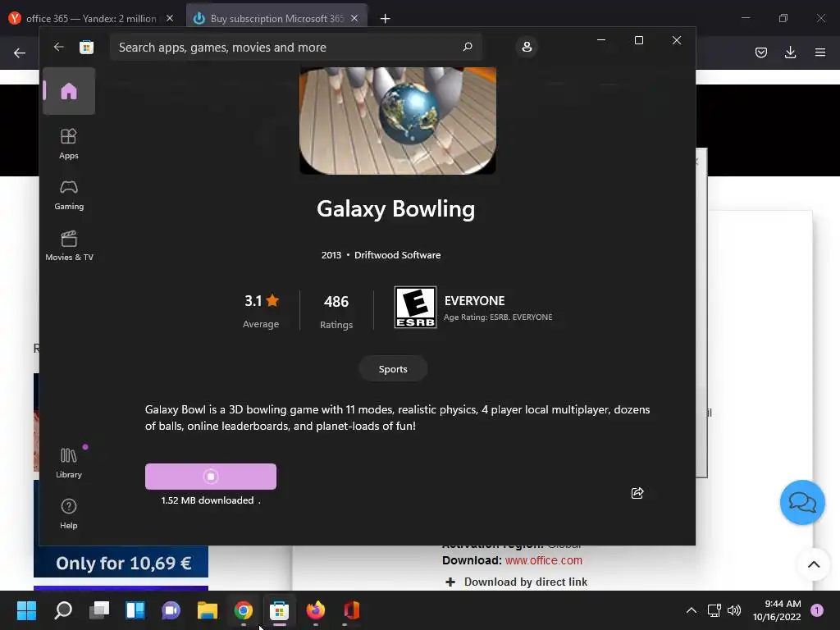Open the browser hamburger menu
Screen dimensions: 840x630
819,52
